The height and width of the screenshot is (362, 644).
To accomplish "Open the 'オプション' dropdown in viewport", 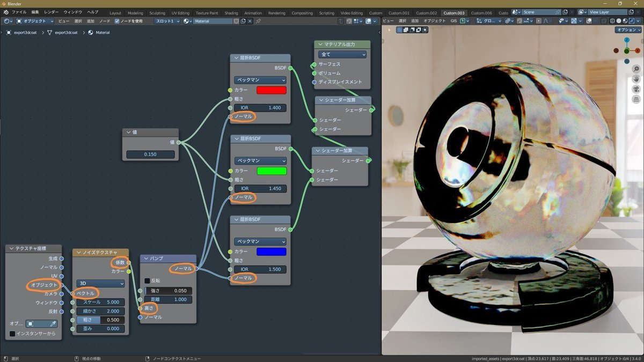I will (628, 30).
